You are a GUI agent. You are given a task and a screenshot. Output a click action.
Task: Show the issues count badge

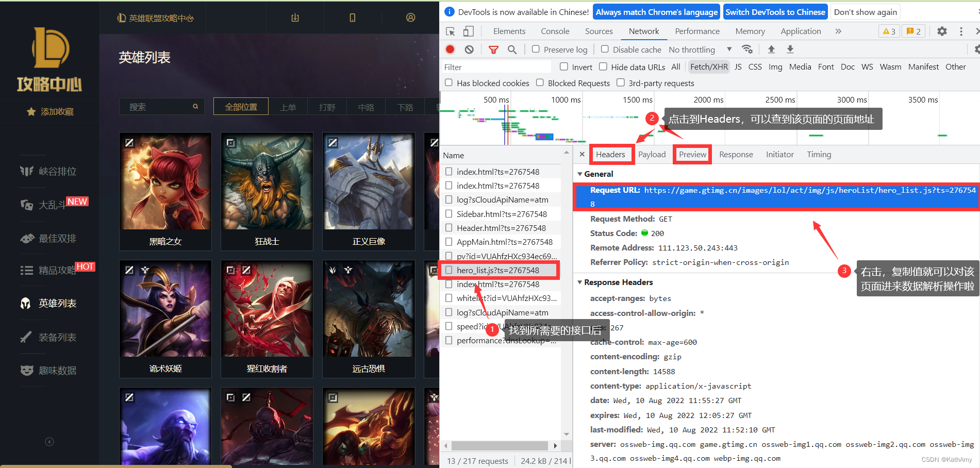click(913, 31)
